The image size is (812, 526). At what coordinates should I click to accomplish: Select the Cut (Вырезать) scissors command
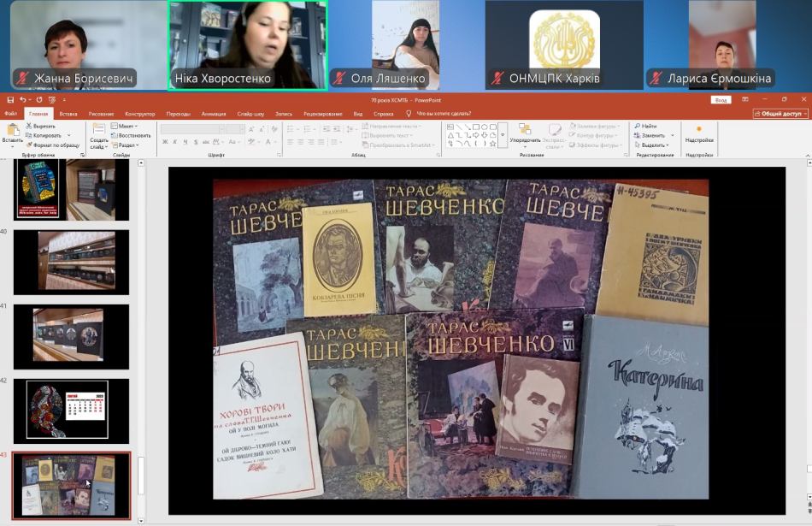[x=41, y=126]
